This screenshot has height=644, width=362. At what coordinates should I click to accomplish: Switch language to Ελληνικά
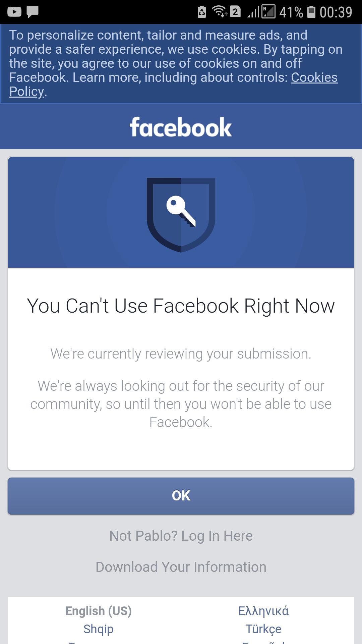263,611
